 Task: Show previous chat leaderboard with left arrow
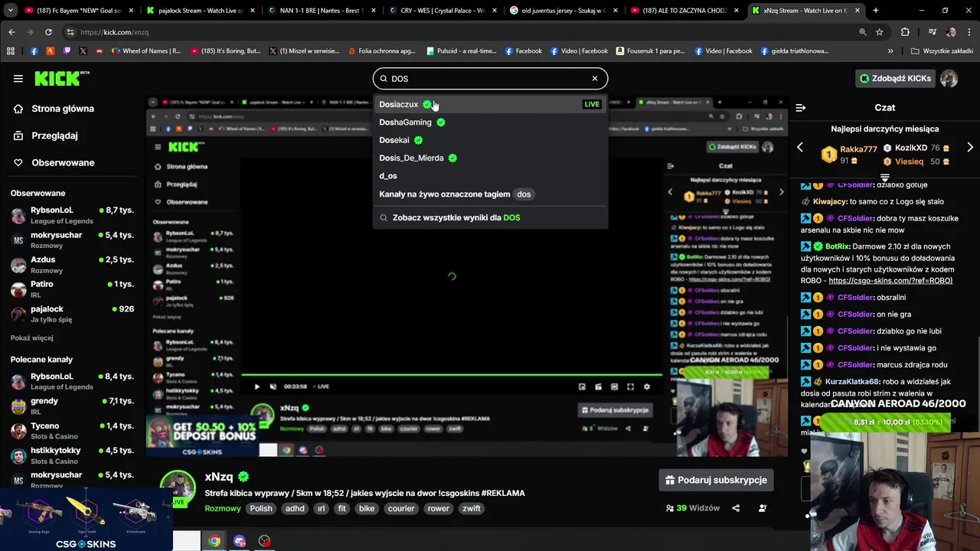click(800, 147)
